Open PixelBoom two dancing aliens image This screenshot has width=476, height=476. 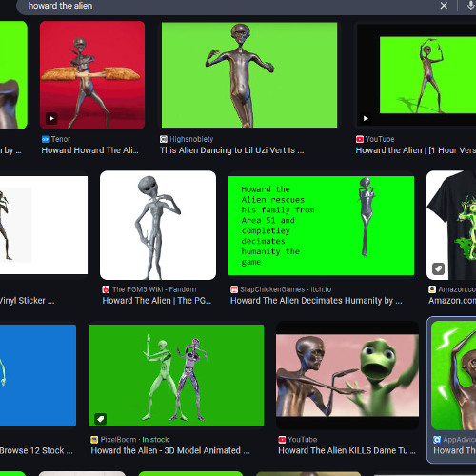[x=176, y=375]
